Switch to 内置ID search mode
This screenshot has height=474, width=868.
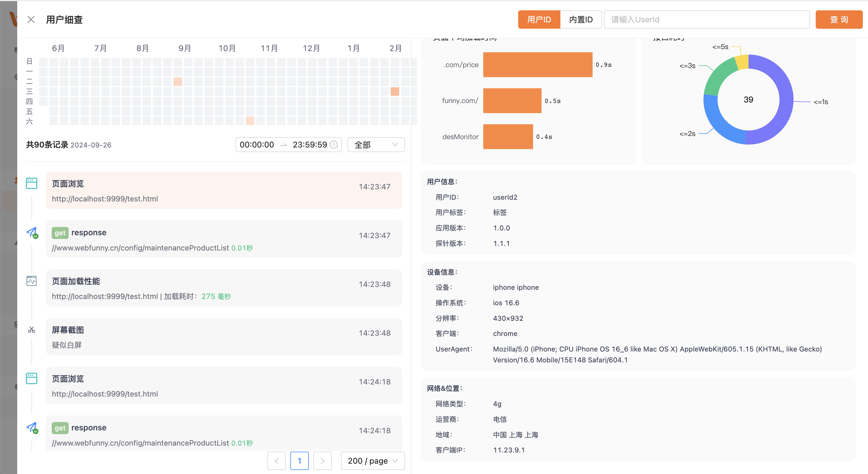(580, 20)
